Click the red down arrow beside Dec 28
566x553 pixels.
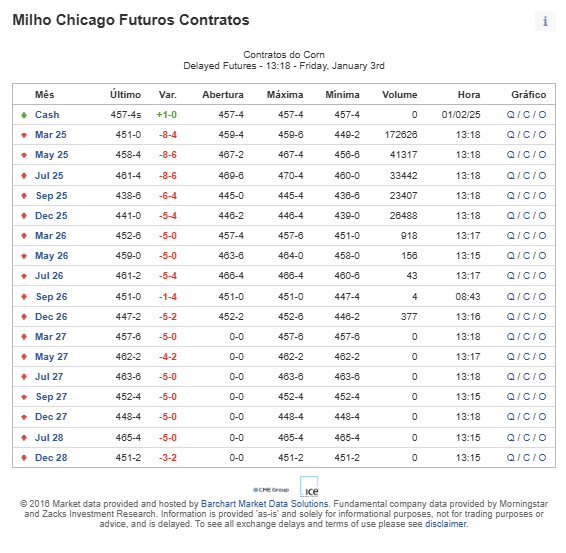(24, 458)
